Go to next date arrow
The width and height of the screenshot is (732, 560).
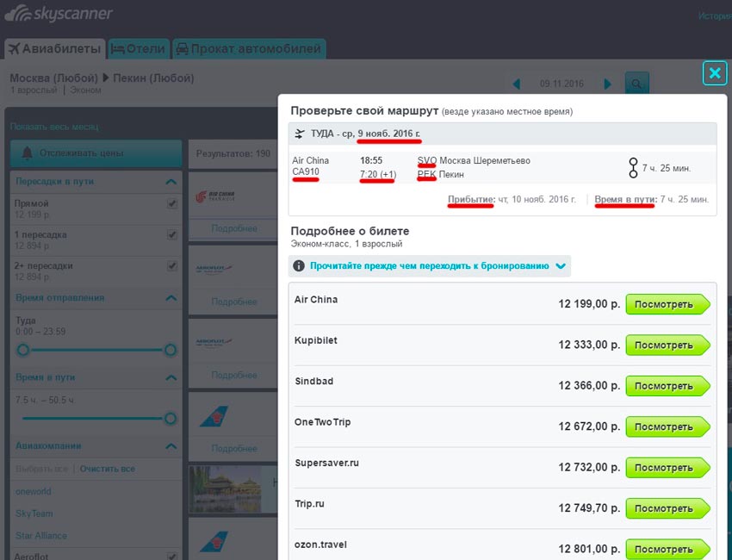click(x=608, y=84)
